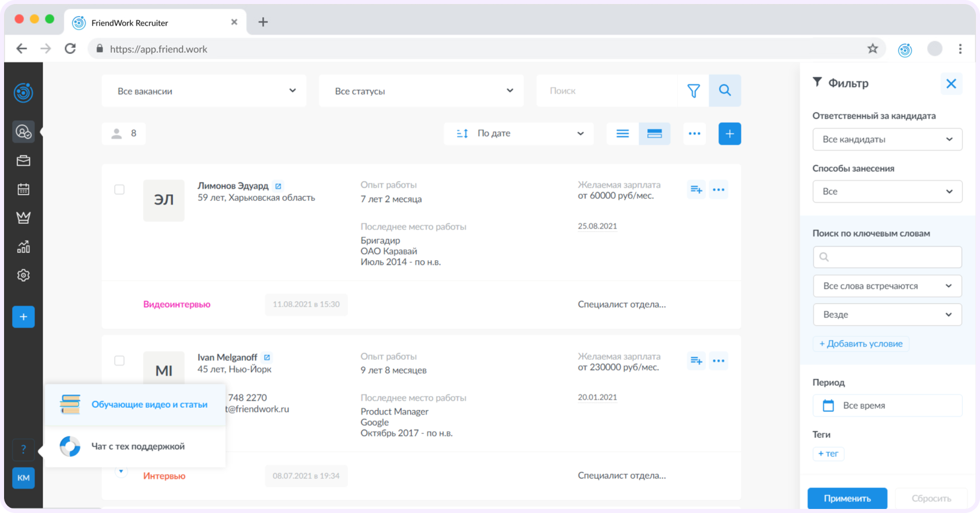Open Ivan Melganoff profile in new window
This screenshot has height=513, width=980.
pos(267,357)
